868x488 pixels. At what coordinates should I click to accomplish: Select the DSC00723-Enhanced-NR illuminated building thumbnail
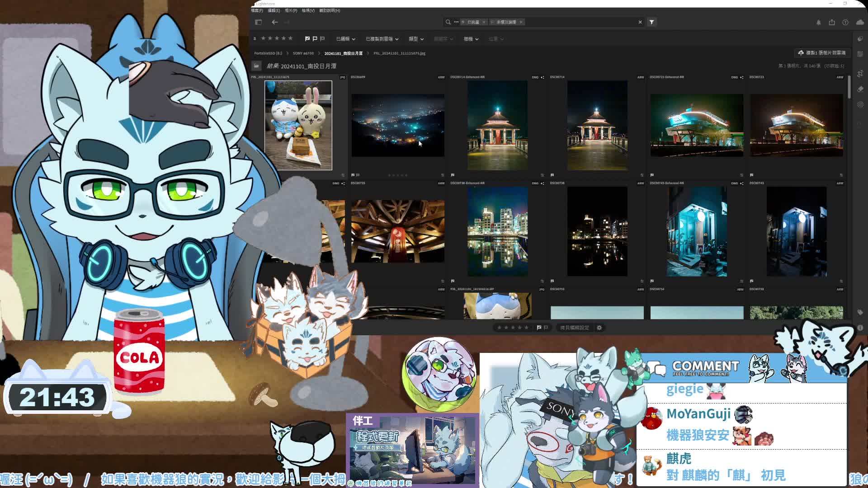[x=697, y=126]
